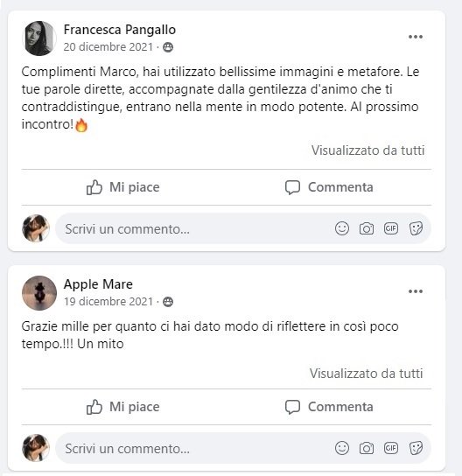Click Commenta on Apple Mare's post

coord(329,407)
